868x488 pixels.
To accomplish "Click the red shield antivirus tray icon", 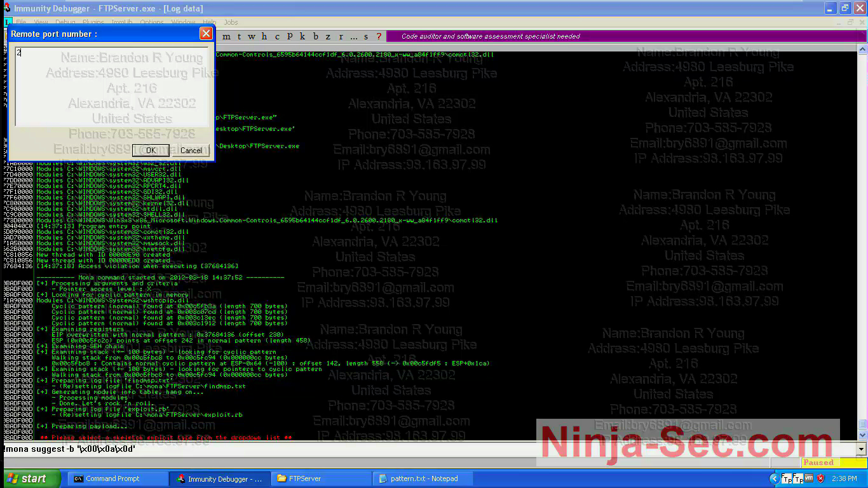I will tap(821, 478).
